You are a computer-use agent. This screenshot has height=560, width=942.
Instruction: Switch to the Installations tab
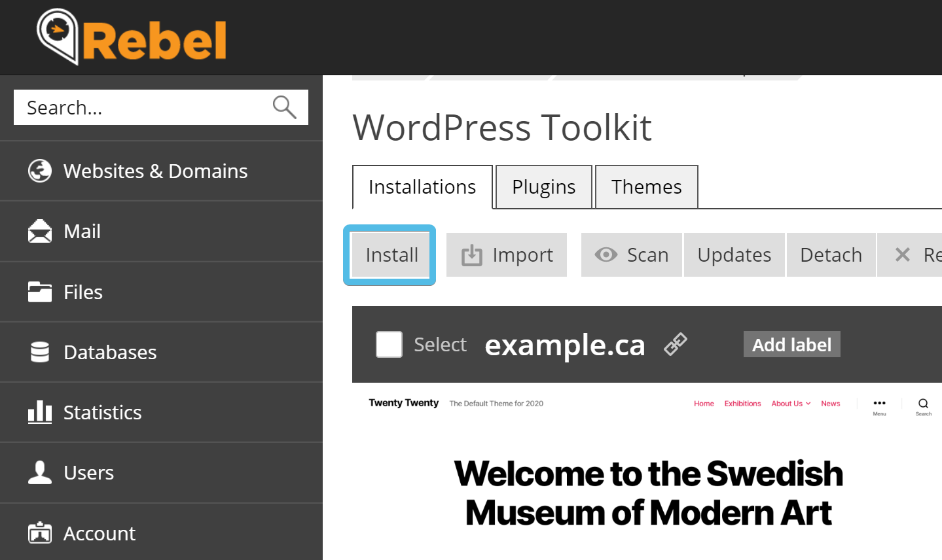pos(422,187)
